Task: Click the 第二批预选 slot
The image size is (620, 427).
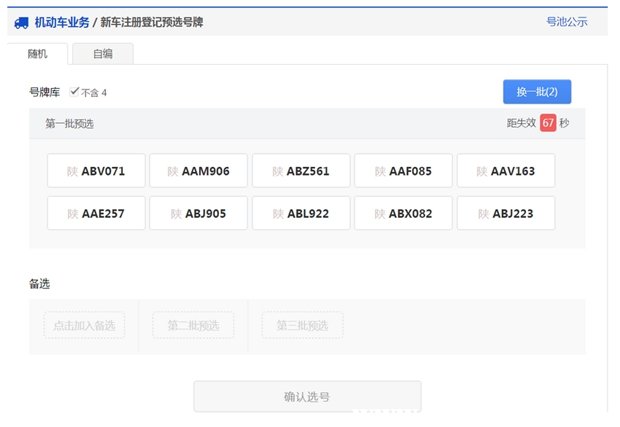Action: 193,325
